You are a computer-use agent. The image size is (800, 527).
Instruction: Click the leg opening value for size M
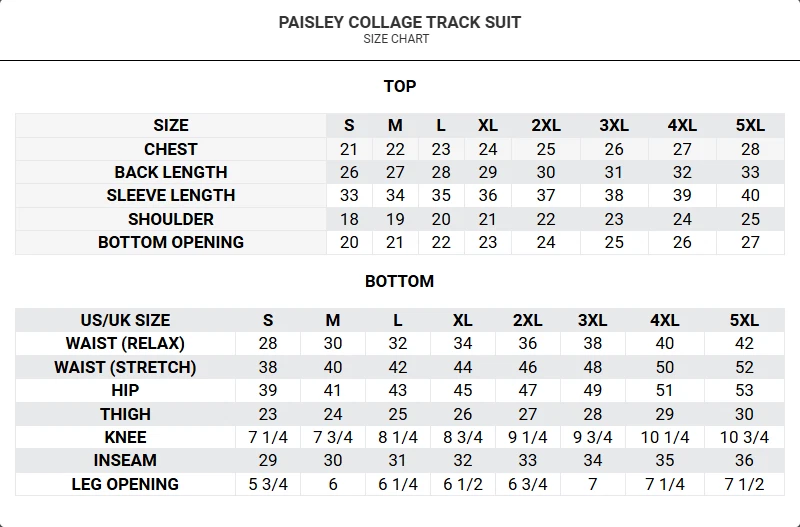coord(333,484)
